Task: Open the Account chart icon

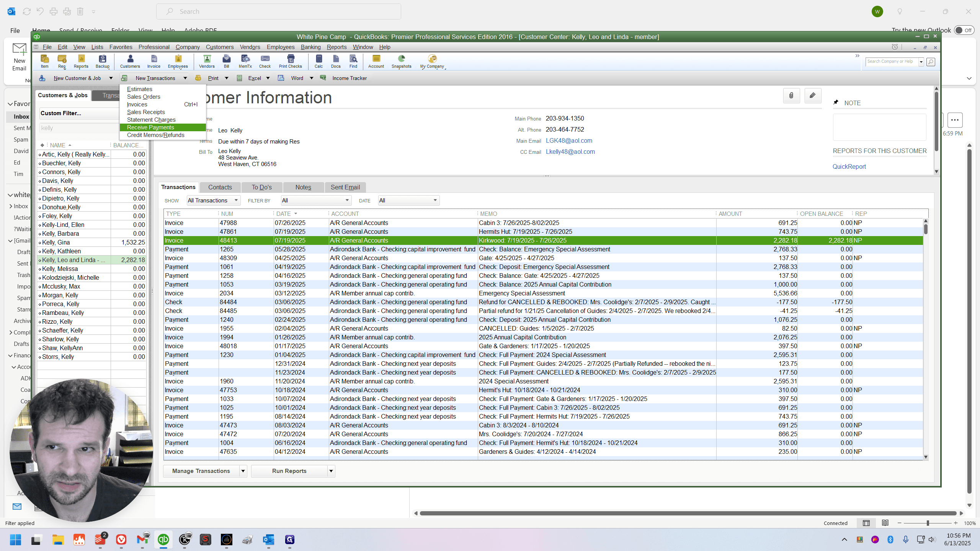Action: coord(376,61)
